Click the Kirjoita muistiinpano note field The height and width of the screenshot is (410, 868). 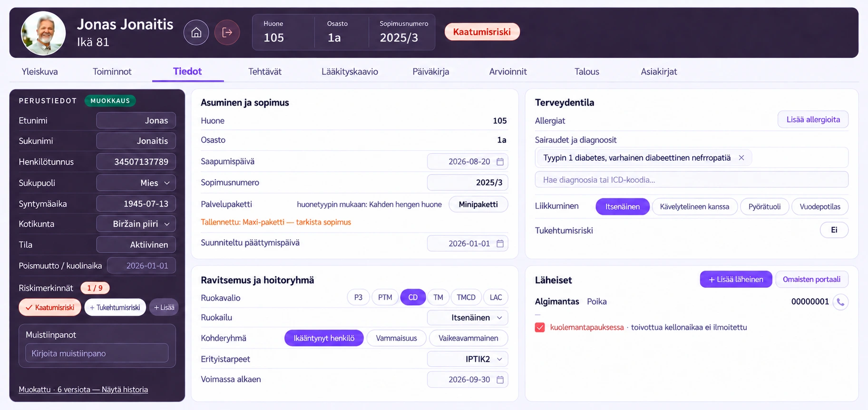97,353
